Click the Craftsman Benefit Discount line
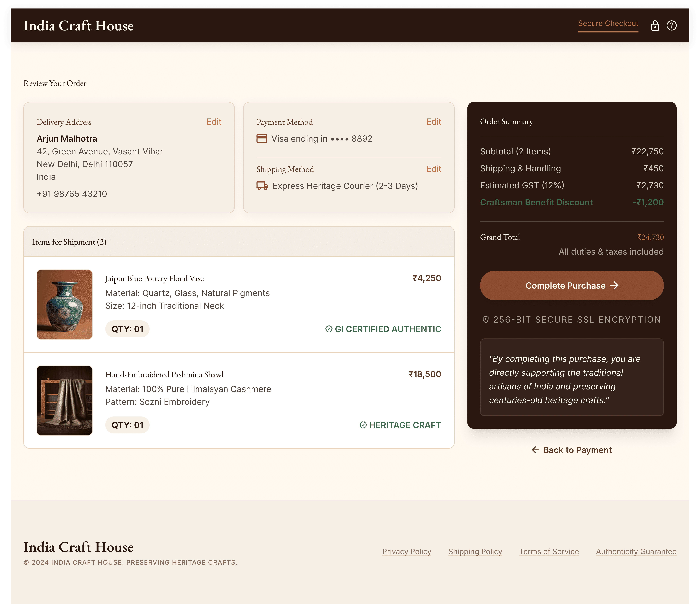This screenshot has height=604, width=700. [x=572, y=202]
